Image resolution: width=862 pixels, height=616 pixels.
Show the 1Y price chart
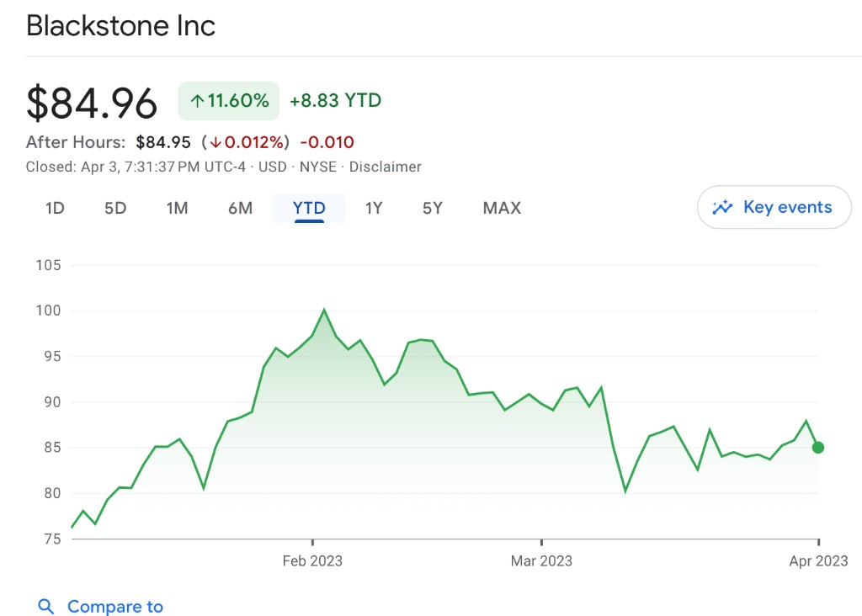(374, 208)
